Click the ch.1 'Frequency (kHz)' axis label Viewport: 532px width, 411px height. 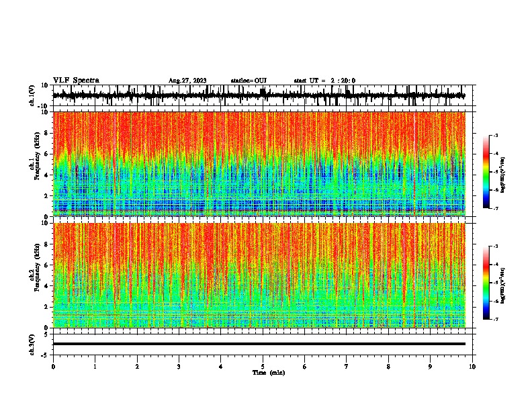click(x=37, y=155)
